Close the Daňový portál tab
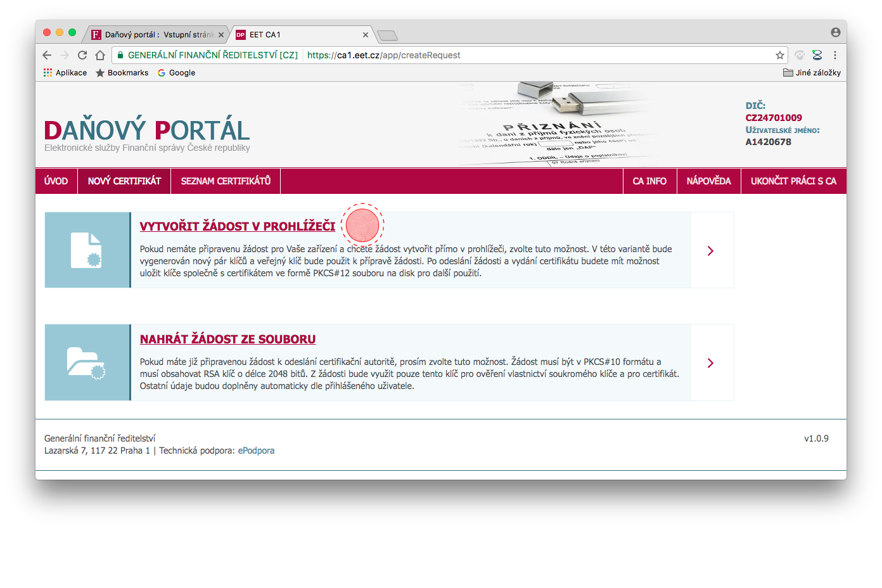The width and height of the screenshot is (882, 588). pyautogui.click(x=221, y=35)
